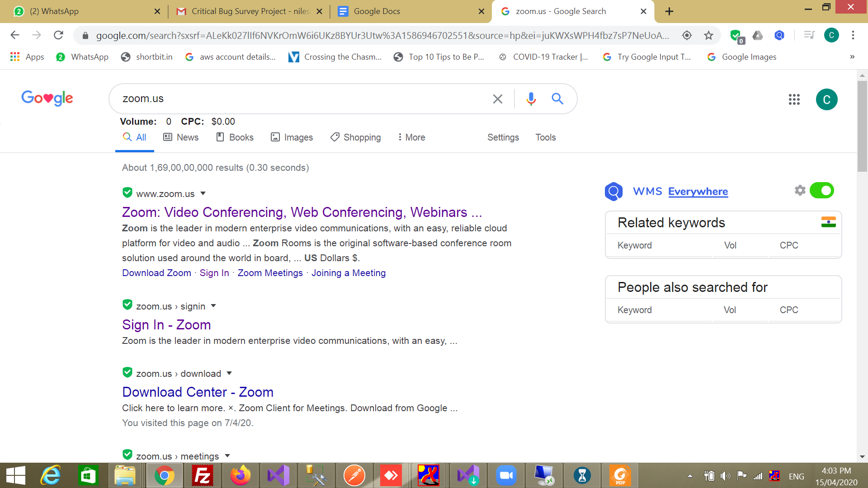868x488 pixels.
Task: Bookmark page with star icon
Action: 708,35
